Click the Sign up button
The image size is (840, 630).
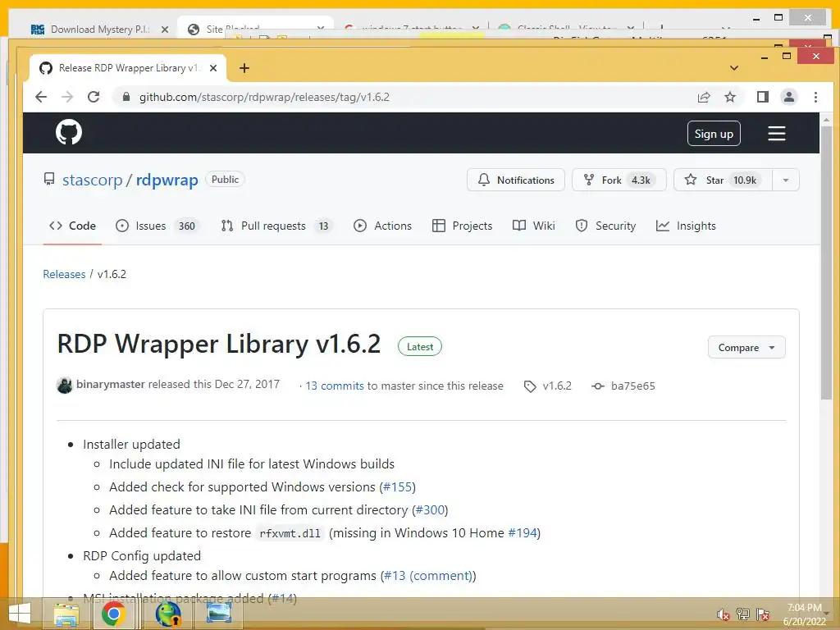point(714,134)
